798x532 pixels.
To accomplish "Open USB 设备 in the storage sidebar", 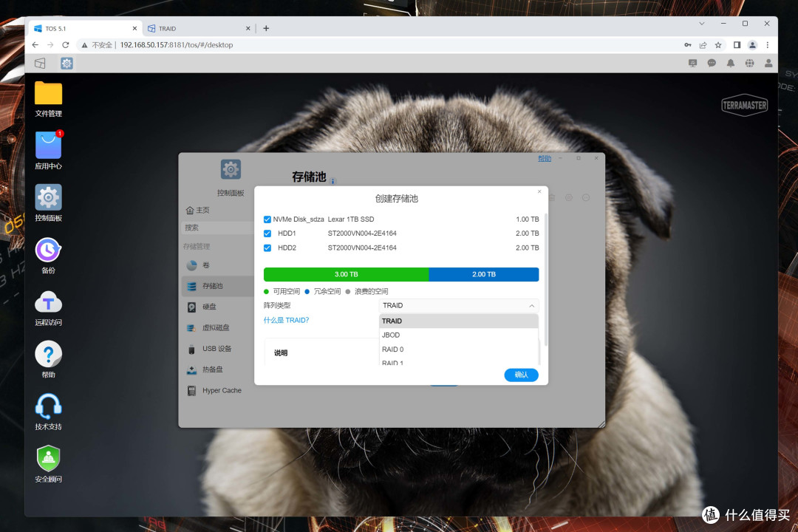I will tap(217, 349).
